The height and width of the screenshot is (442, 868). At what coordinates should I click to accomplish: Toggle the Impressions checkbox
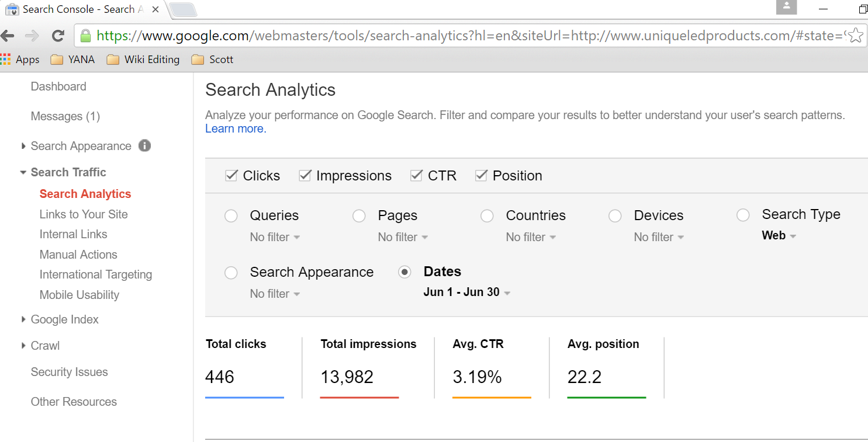(305, 175)
